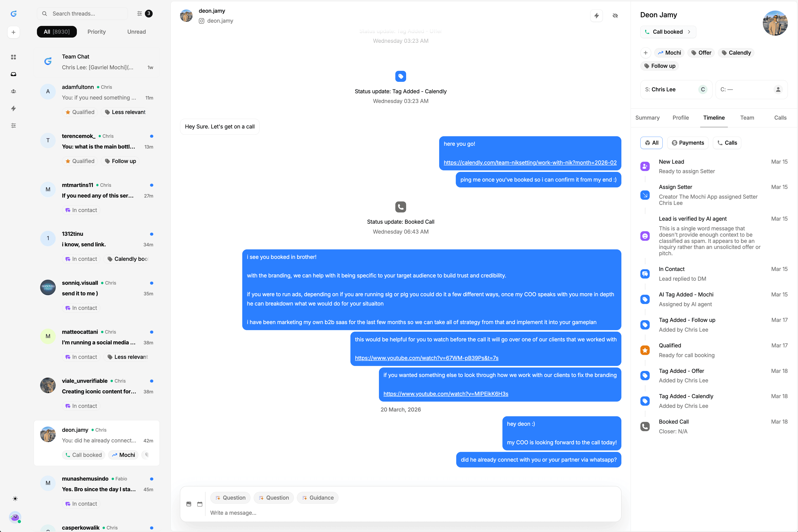Open the team members icon in sidebar
Image resolution: width=798 pixels, height=532 pixels.
(x=14, y=91)
